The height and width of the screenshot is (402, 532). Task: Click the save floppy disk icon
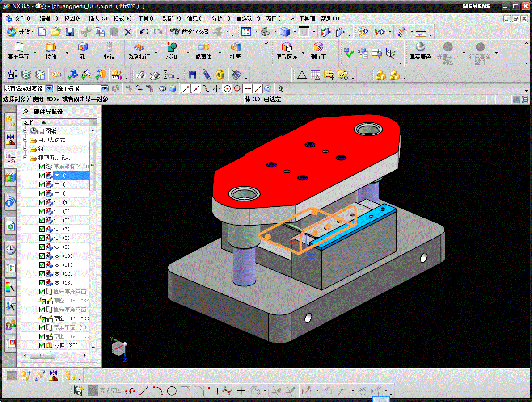click(70, 32)
